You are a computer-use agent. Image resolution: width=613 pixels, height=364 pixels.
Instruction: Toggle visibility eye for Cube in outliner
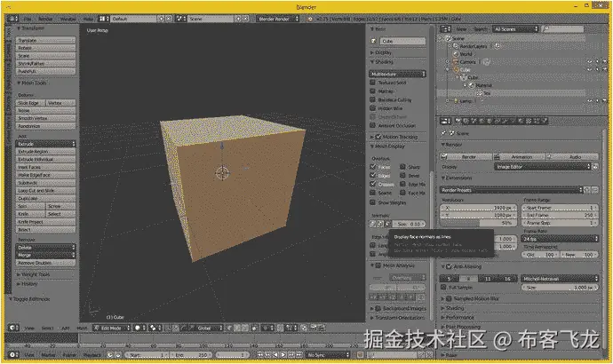click(x=589, y=69)
